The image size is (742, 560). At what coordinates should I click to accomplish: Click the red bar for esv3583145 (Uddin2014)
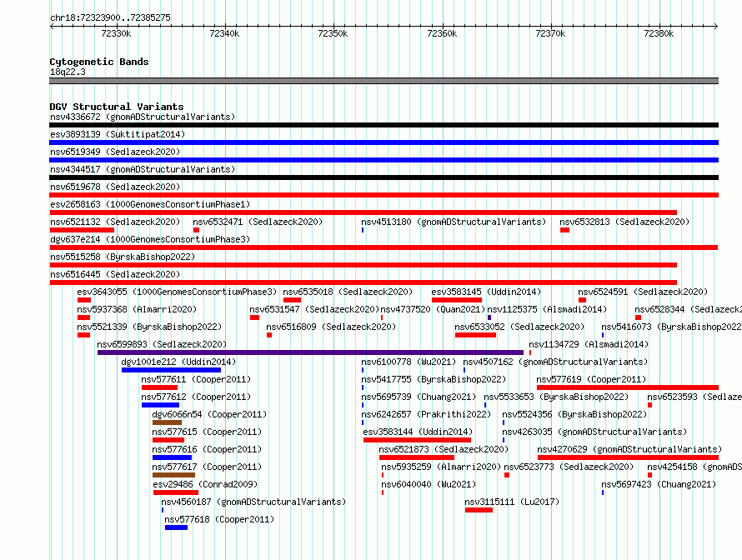tap(457, 300)
